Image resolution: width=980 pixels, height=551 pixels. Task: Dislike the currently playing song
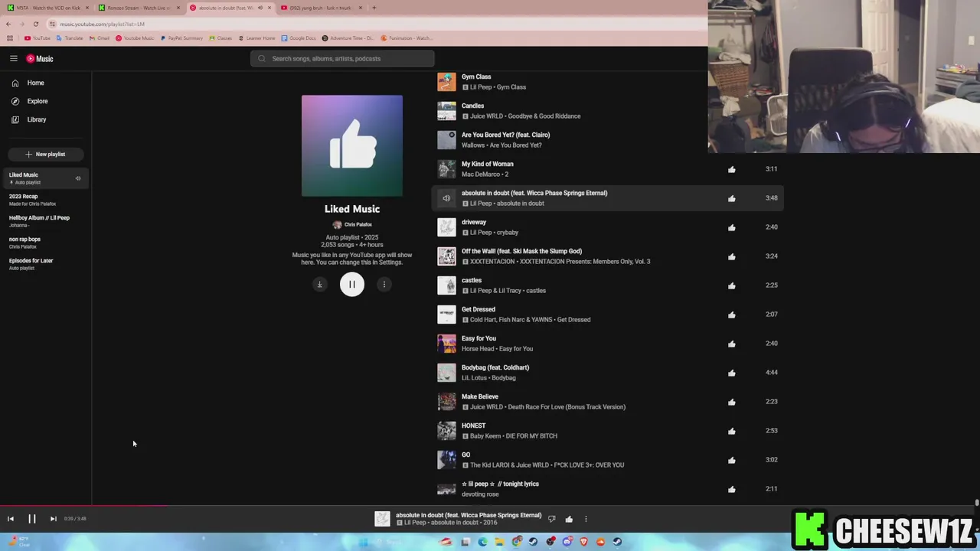tap(551, 519)
